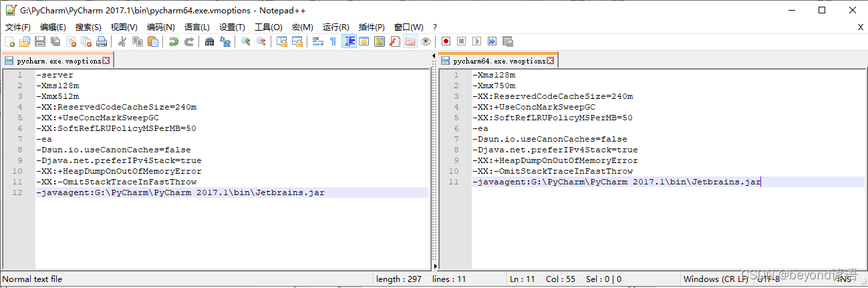This screenshot has width=868, height=288.
Task: Stop macro recording square button
Action: [x=462, y=41]
